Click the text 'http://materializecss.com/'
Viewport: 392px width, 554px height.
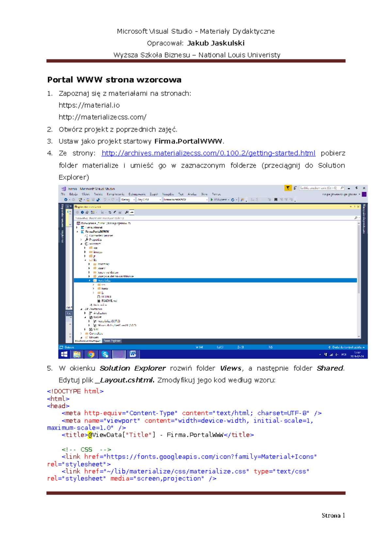[x=103, y=117]
